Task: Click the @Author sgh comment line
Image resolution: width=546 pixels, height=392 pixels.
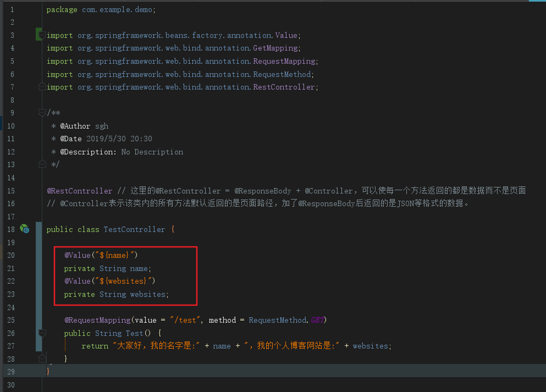Action: click(x=80, y=126)
